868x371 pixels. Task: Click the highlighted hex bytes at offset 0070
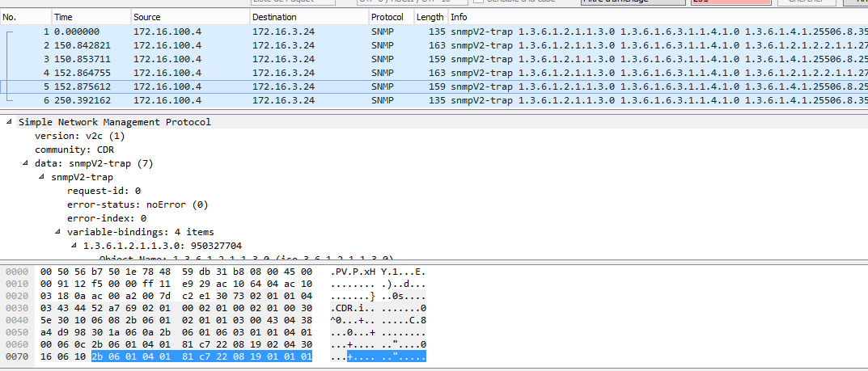tap(202, 357)
